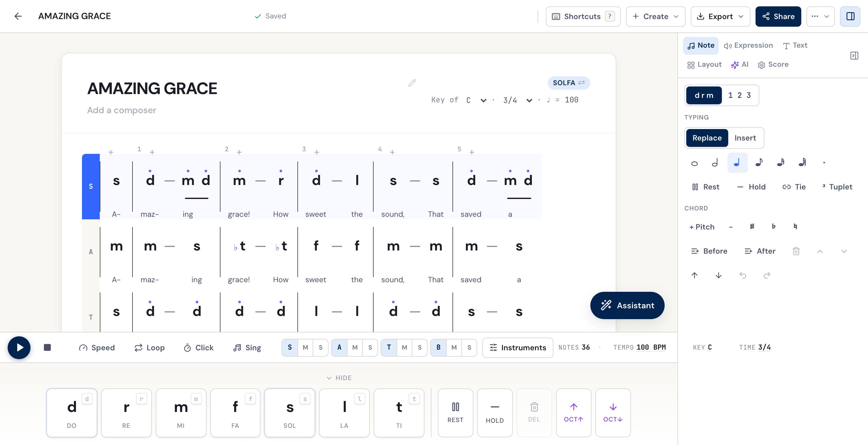Select the sixteenth note duration
Screen dimensions: 868x445
(781, 163)
